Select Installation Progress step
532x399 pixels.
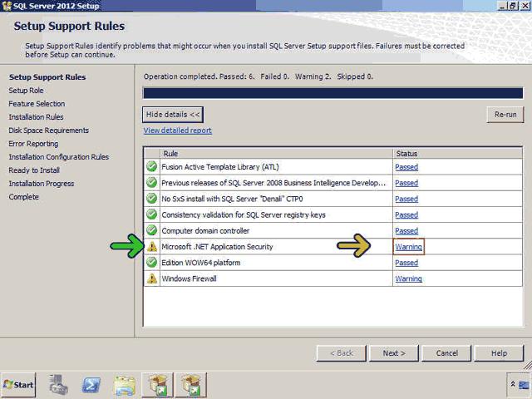pyautogui.click(x=41, y=183)
